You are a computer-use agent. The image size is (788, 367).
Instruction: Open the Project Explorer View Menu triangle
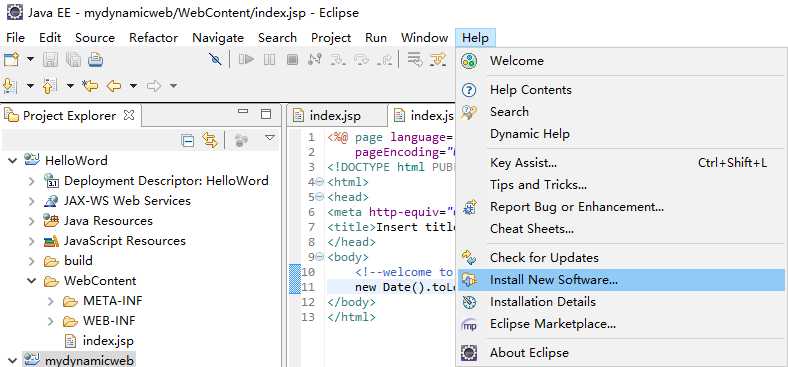point(270,137)
